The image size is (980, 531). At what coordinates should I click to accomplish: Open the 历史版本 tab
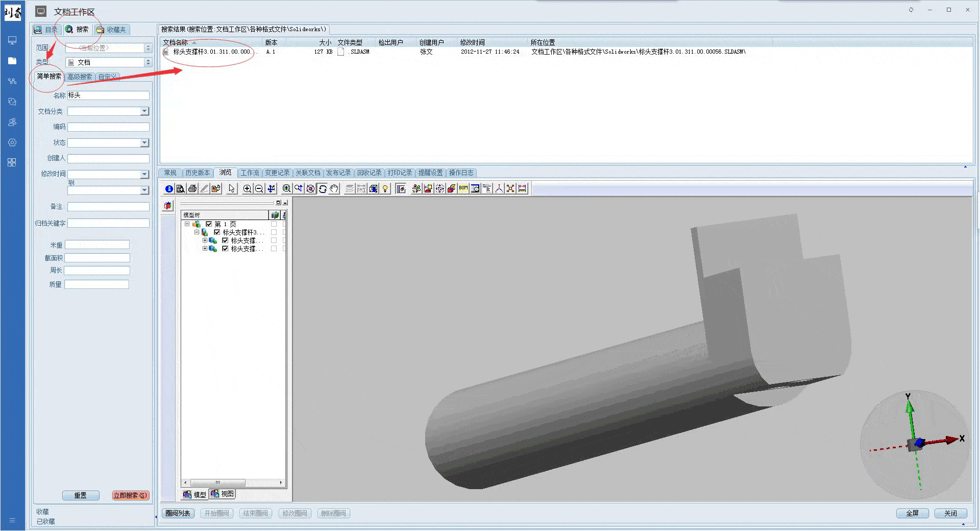197,173
